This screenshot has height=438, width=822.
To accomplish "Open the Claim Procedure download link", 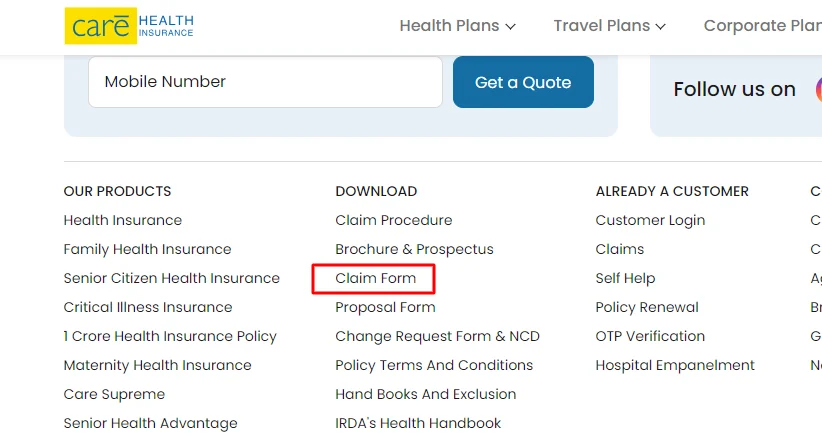I will click(394, 220).
